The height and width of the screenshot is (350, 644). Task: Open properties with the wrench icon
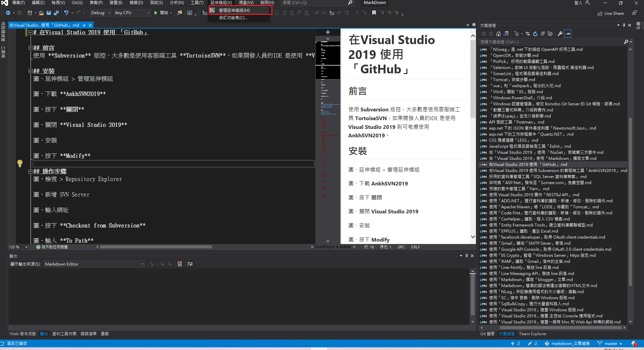tap(560, 34)
